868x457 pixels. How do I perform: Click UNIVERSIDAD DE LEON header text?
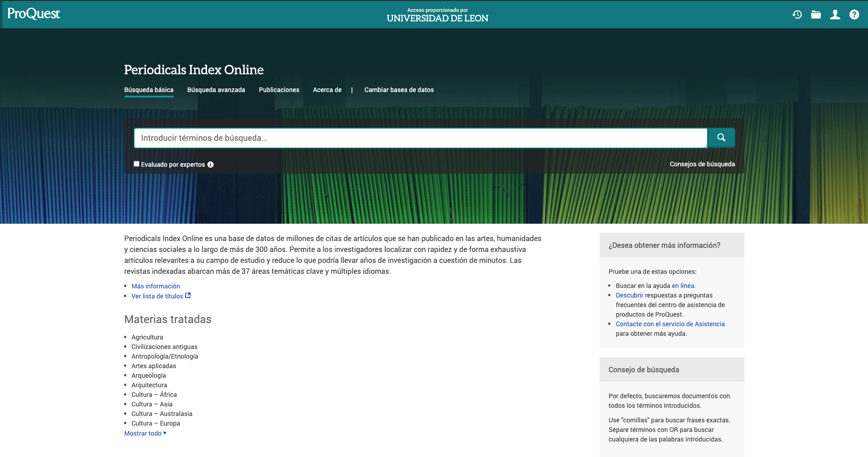coord(438,18)
